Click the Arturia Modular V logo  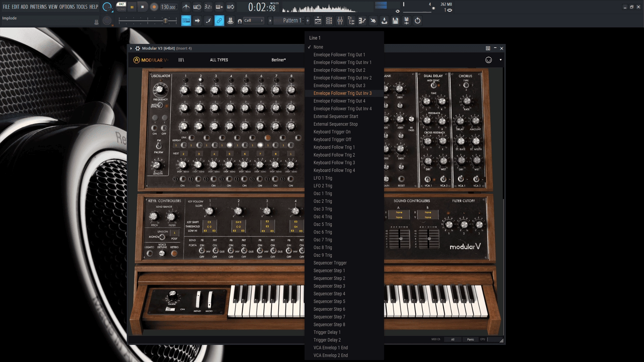151,60
